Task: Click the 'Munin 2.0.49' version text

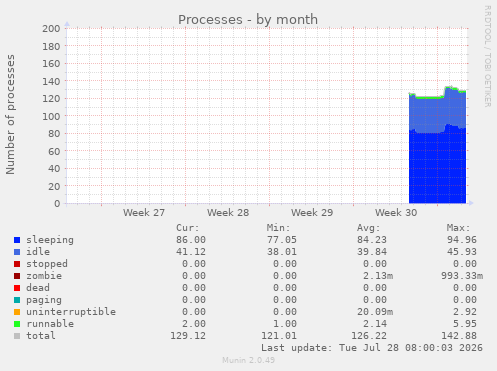Action: 248,360
